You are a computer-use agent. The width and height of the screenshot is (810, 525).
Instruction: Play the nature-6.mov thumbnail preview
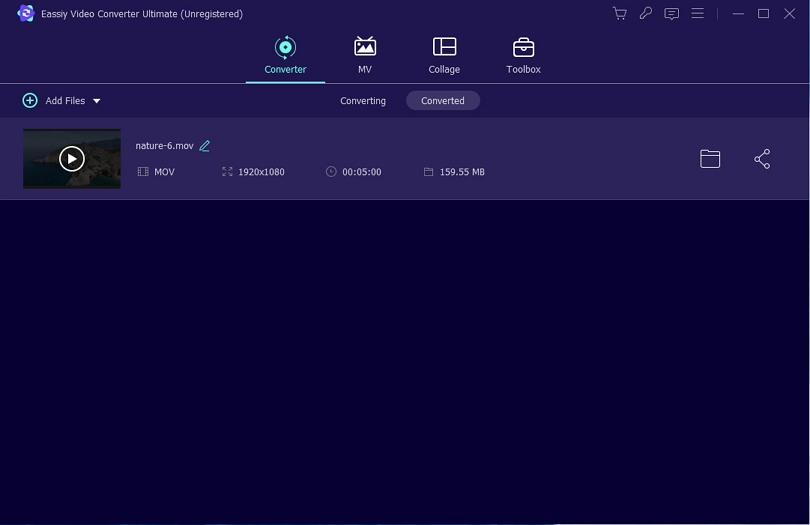tap(72, 159)
